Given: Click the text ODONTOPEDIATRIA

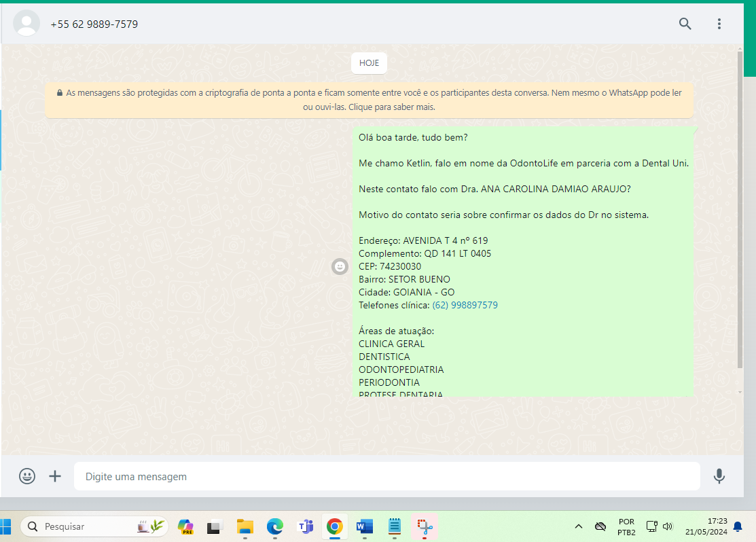Looking at the screenshot, I should (401, 370).
